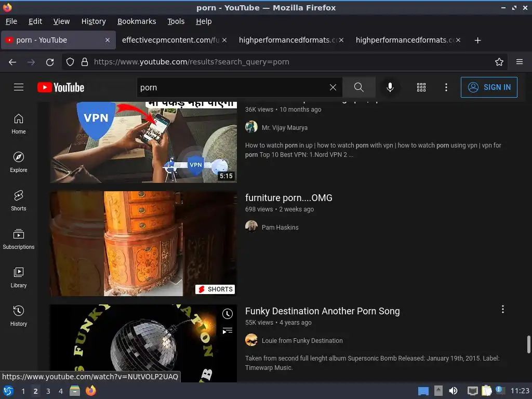Open the VPN video thumbnail
The image size is (532, 399).
143,142
